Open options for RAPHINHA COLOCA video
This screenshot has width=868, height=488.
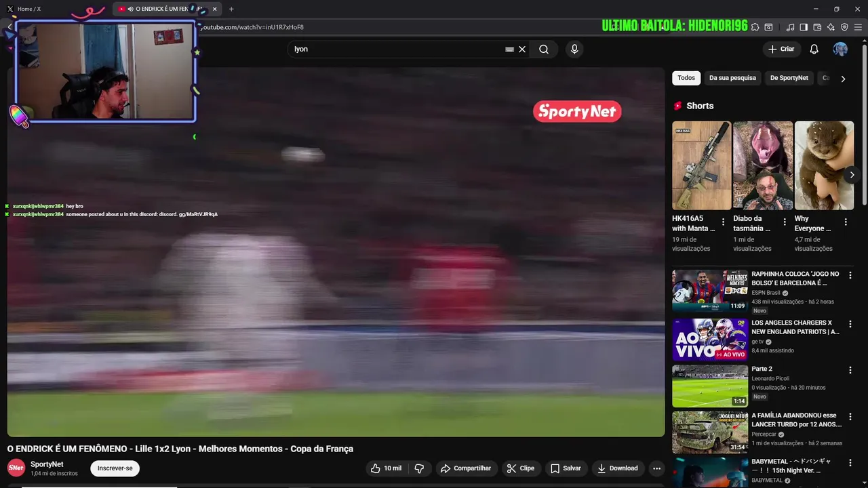[x=850, y=275]
